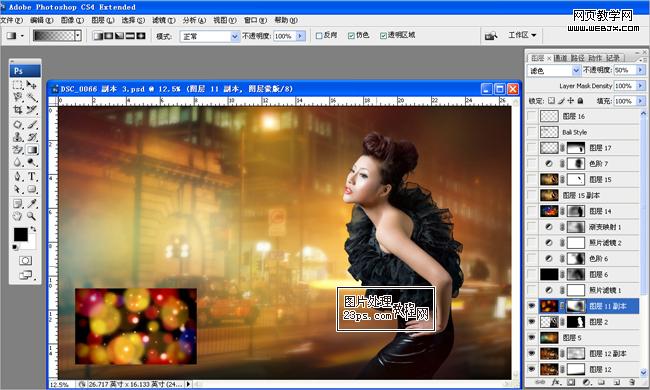Click the gradient preview bar
This screenshot has width=650, height=390.
pyautogui.click(x=53, y=36)
